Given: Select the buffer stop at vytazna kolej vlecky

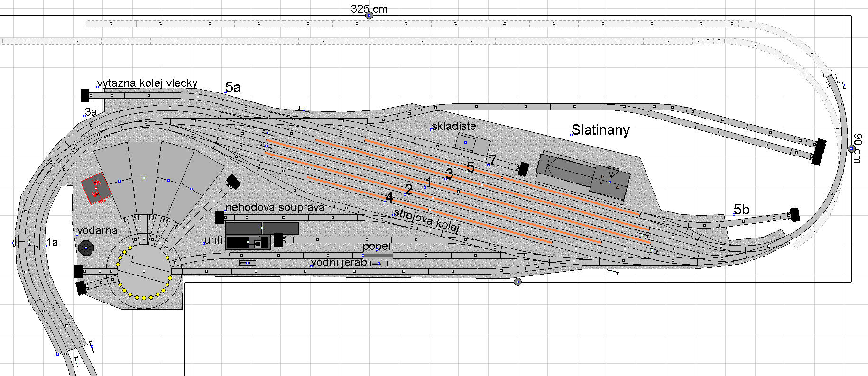Looking at the screenshot, I should 85,95.
